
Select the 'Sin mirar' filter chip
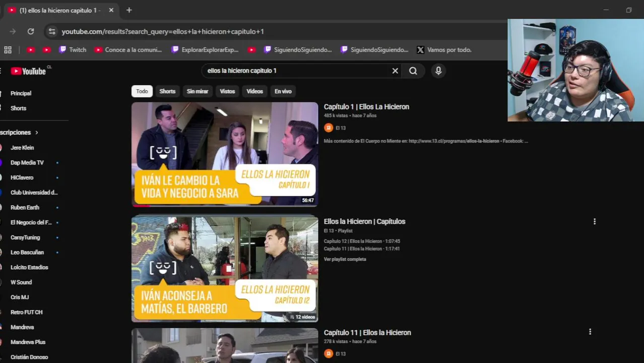coord(198,91)
